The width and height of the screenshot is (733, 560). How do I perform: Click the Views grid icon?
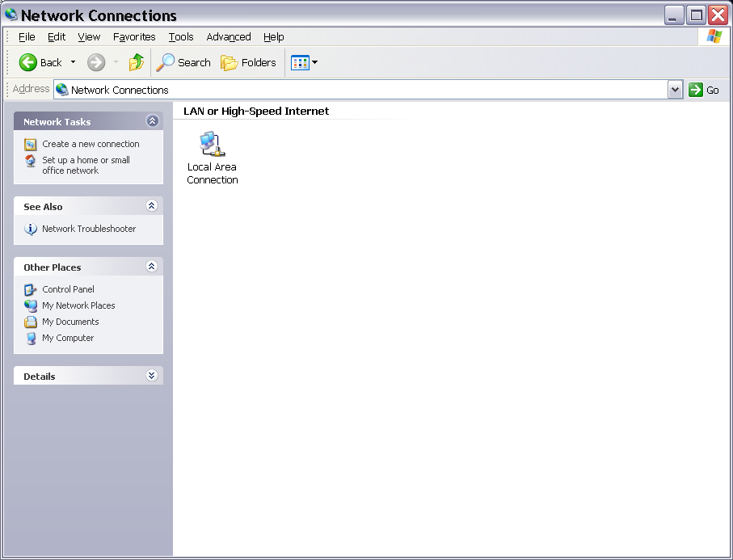click(300, 62)
